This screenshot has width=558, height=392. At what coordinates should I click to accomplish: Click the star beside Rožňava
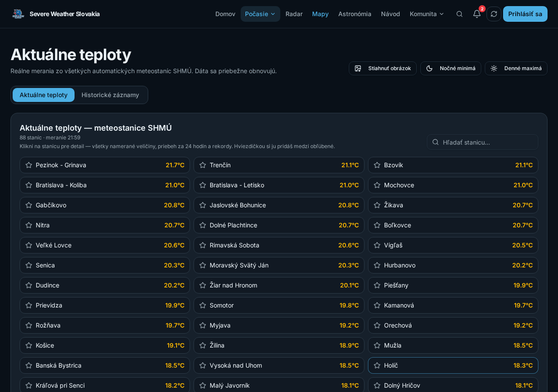point(29,325)
